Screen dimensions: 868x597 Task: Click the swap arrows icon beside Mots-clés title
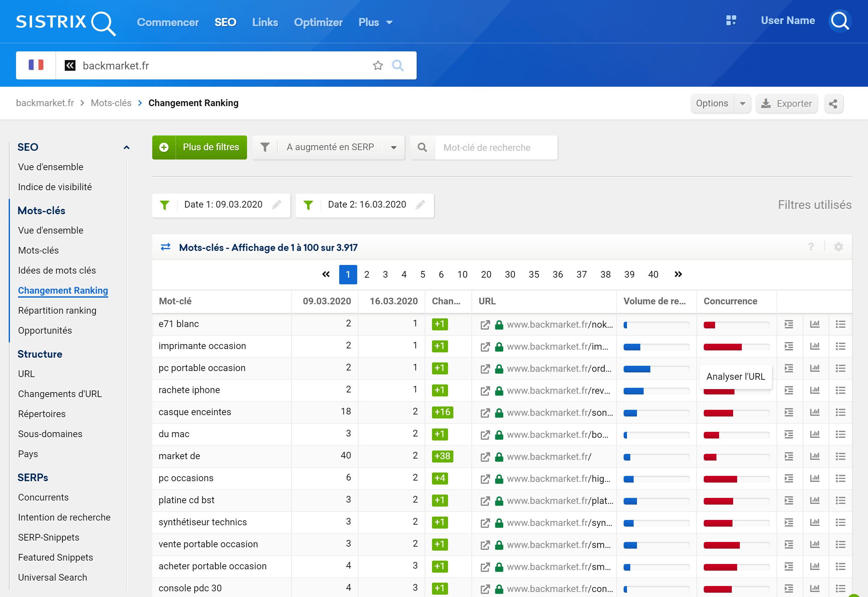point(165,247)
